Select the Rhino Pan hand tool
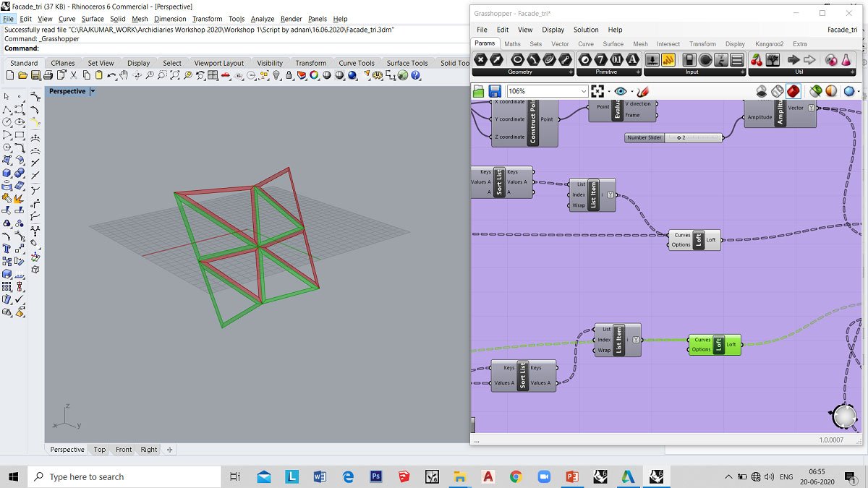Image resolution: width=868 pixels, height=488 pixels. [x=124, y=75]
